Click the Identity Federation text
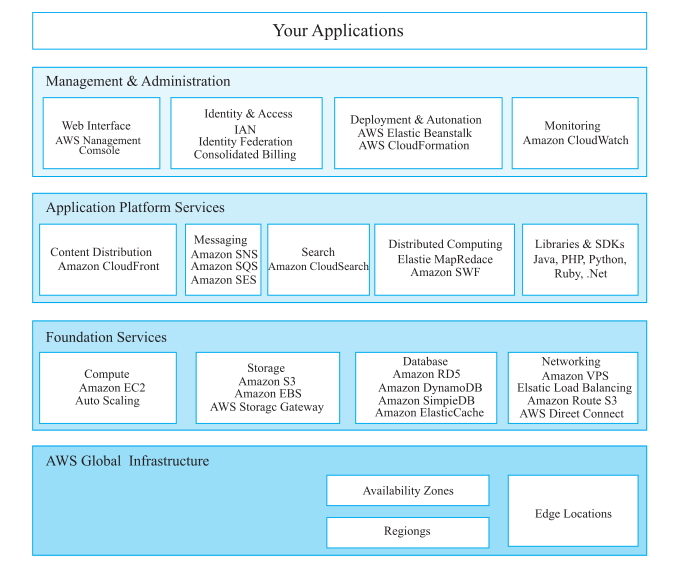Screen dimensions: 694x566 [x=246, y=142]
